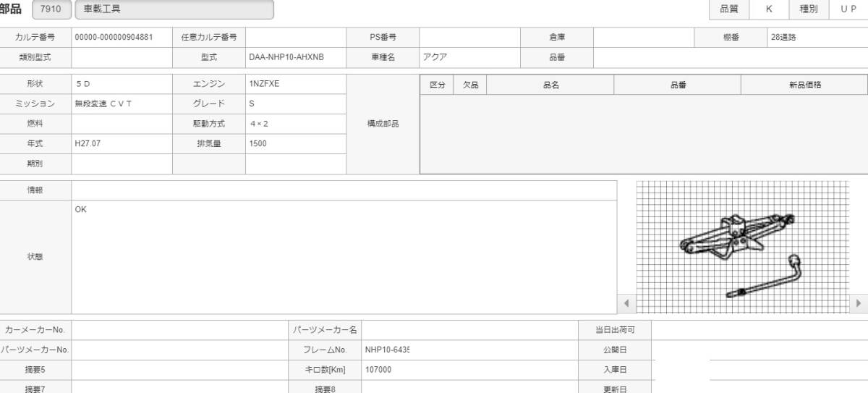
Task: Click the part name field 車載工具
Action: [174, 9]
